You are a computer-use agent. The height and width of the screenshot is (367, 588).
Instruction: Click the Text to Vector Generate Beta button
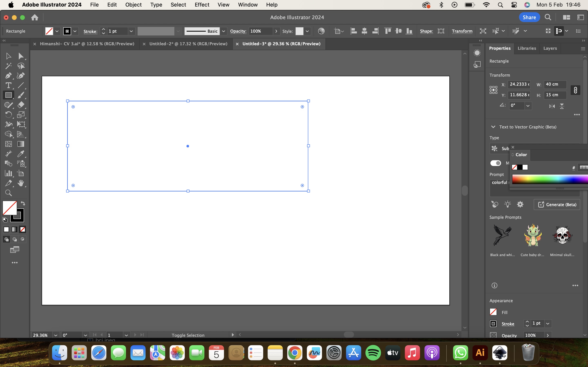pyautogui.click(x=558, y=205)
